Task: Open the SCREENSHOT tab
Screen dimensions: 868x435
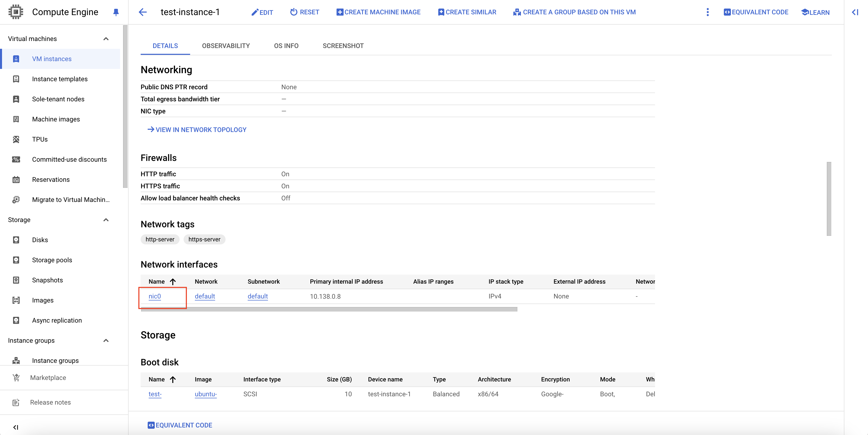Action: click(343, 46)
